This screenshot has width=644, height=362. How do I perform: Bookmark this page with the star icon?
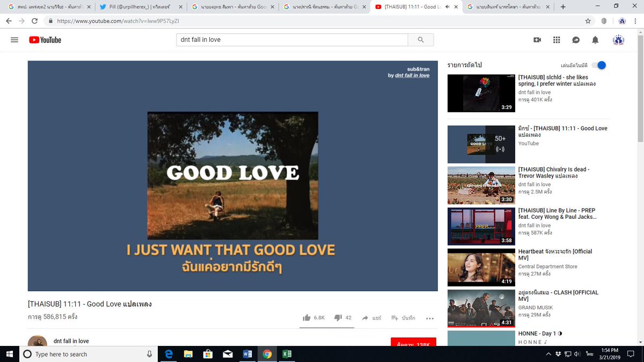click(x=588, y=21)
